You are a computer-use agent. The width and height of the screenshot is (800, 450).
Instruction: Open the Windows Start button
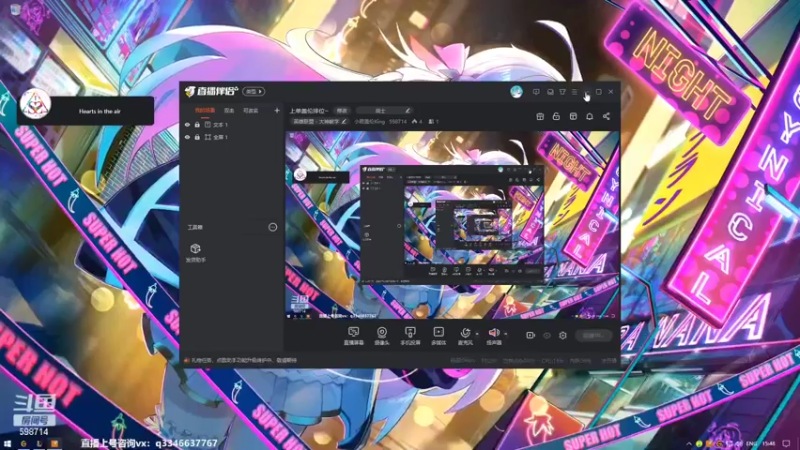[x=7, y=444]
